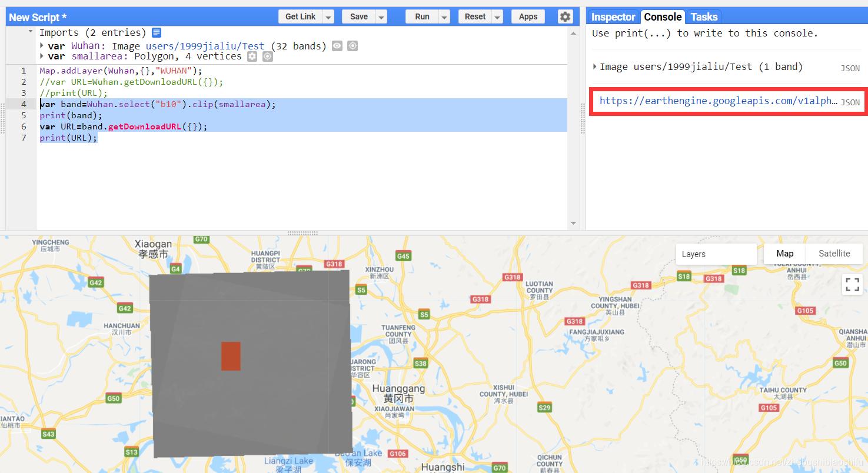Switch to the Inspector tab
868x473 pixels.
[613, 17]
